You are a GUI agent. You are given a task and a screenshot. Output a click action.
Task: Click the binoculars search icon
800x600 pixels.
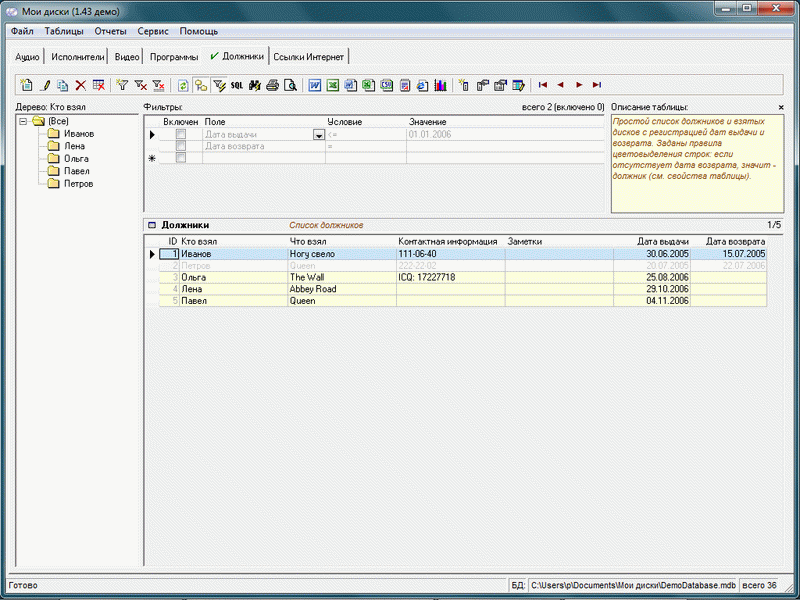254,86
